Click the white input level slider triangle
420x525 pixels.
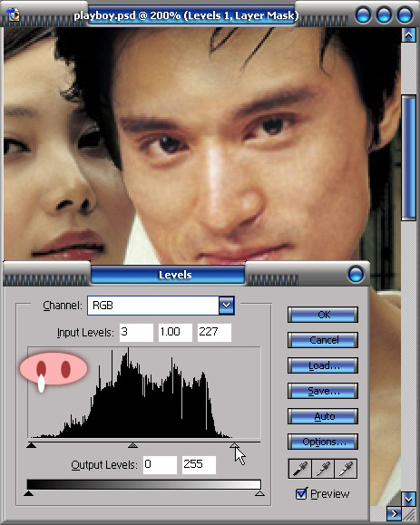click(234, 445)
